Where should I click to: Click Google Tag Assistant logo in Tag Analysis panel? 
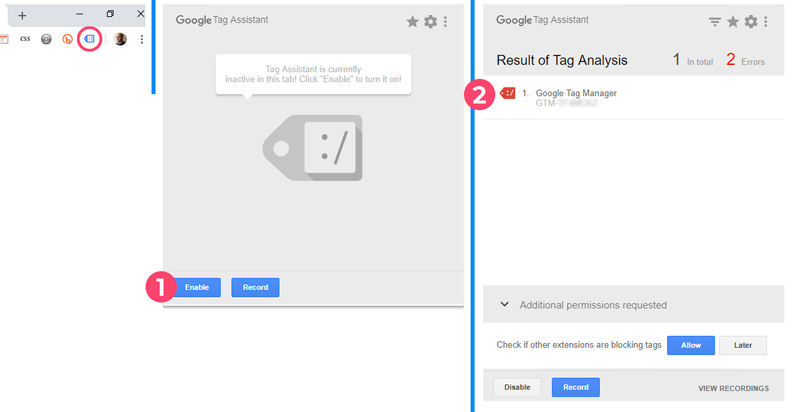coord(542,20)
